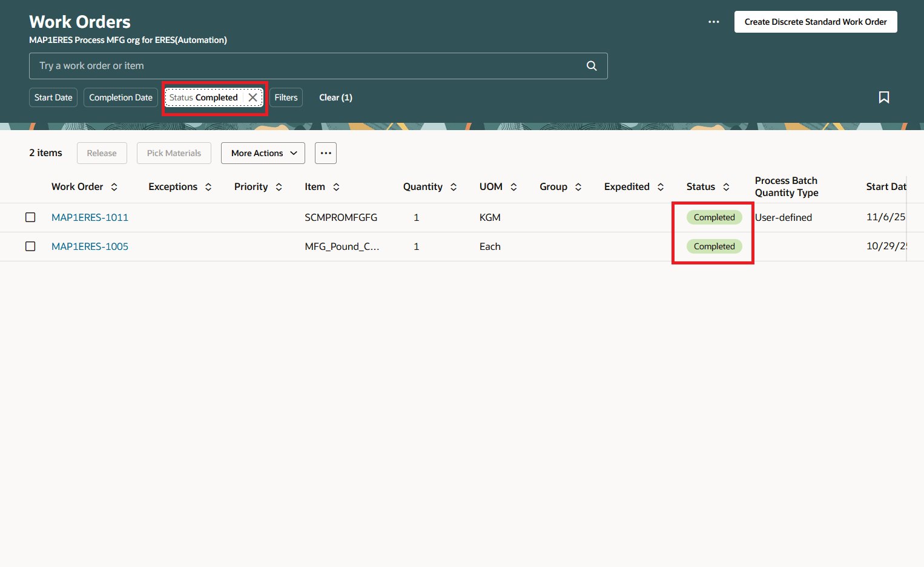Click the SCMPROMFGFG item cell

[341, 217]
